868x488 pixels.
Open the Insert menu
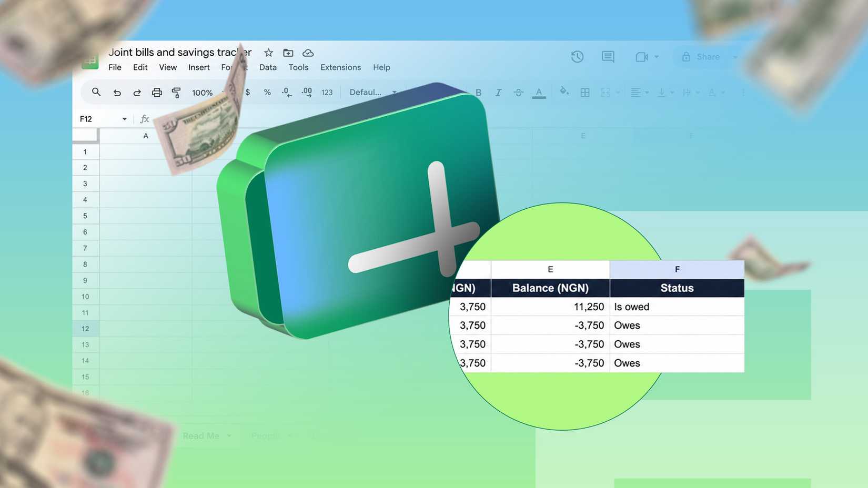click(199, 67)
